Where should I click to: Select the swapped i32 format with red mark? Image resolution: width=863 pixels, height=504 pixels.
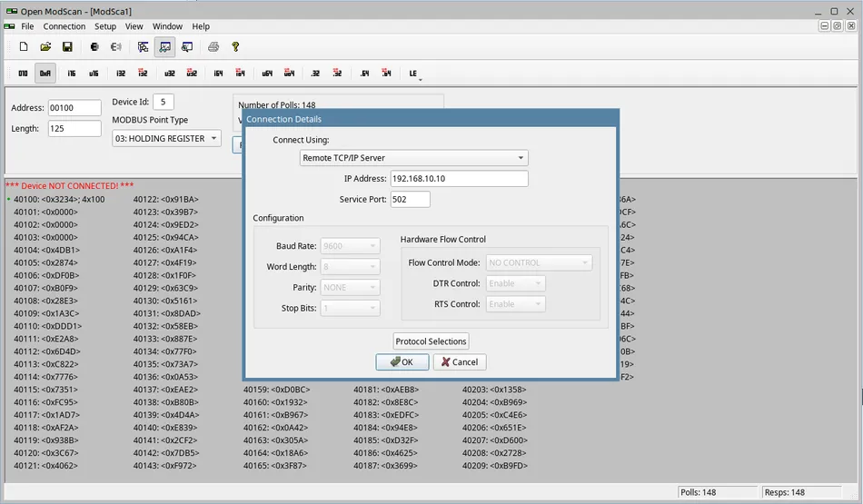(143, 74)
